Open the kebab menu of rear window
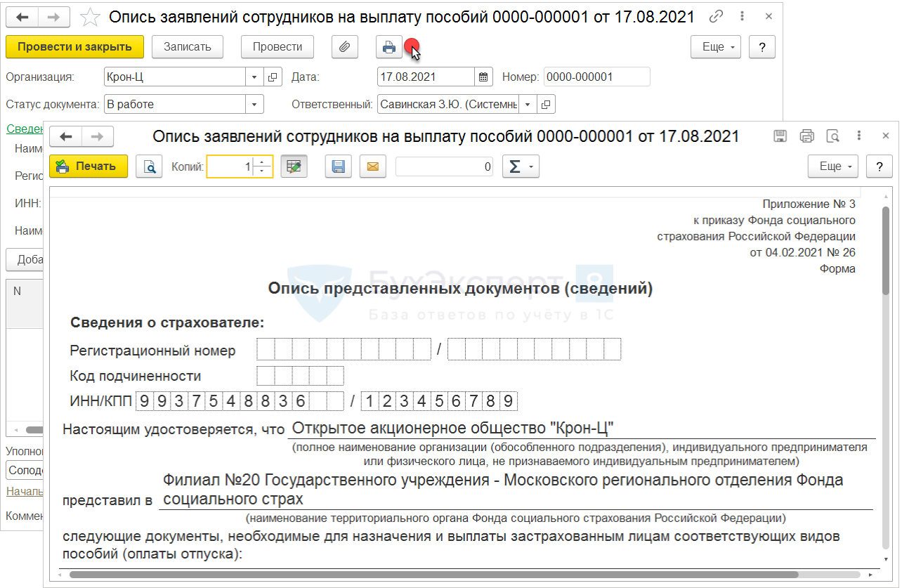 coord(743,16)
